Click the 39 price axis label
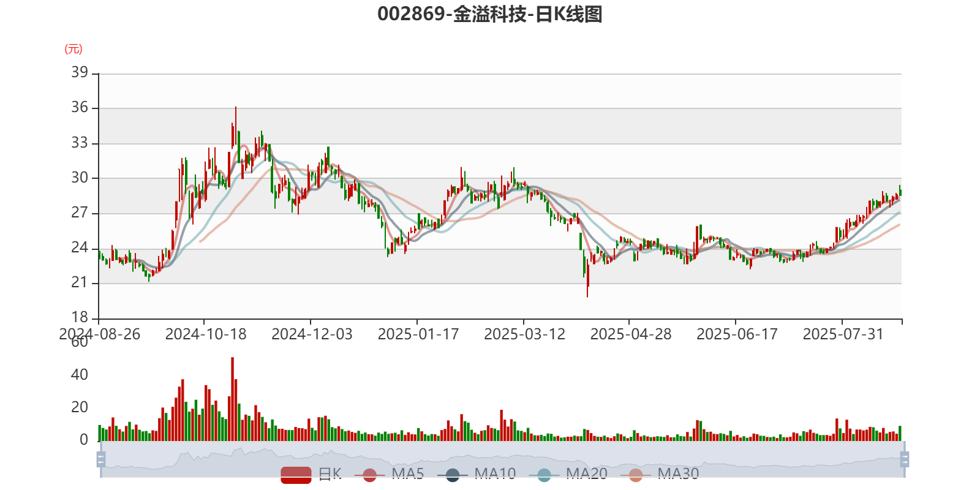 coord(80,72)
